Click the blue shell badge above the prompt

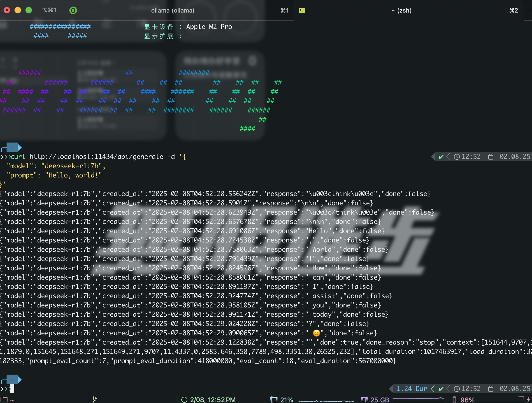pos(12,147)
